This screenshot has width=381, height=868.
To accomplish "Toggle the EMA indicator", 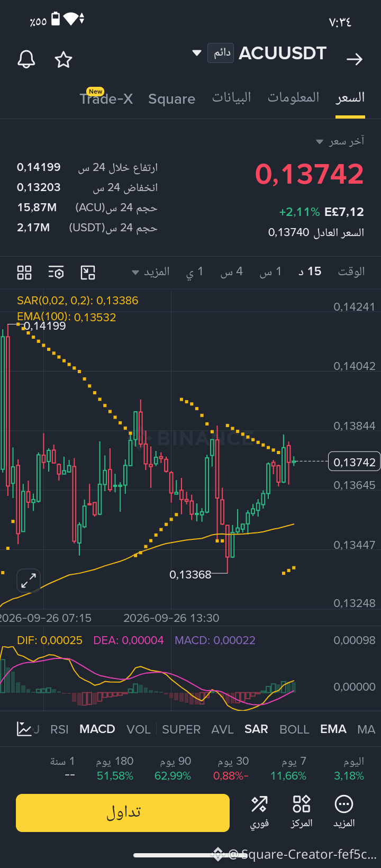I will [333, 729].
